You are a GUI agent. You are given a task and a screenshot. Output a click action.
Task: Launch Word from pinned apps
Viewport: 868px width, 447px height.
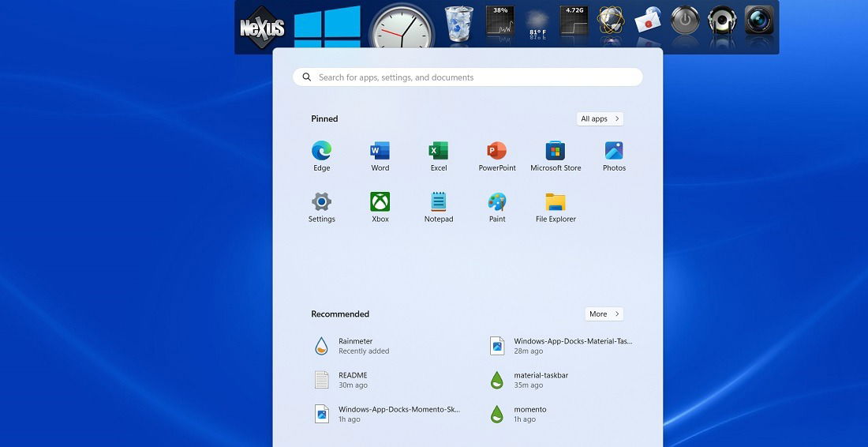(x=380, y=156)
